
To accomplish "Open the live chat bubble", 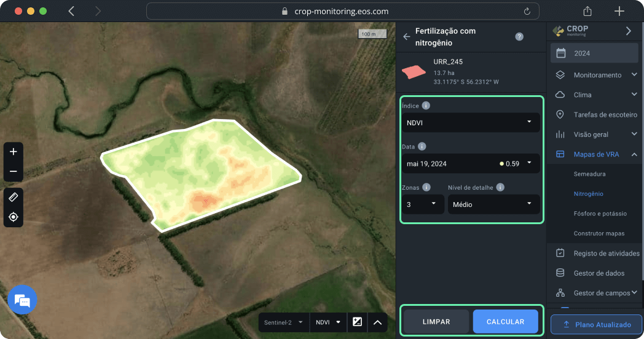I will click(22, 300).
